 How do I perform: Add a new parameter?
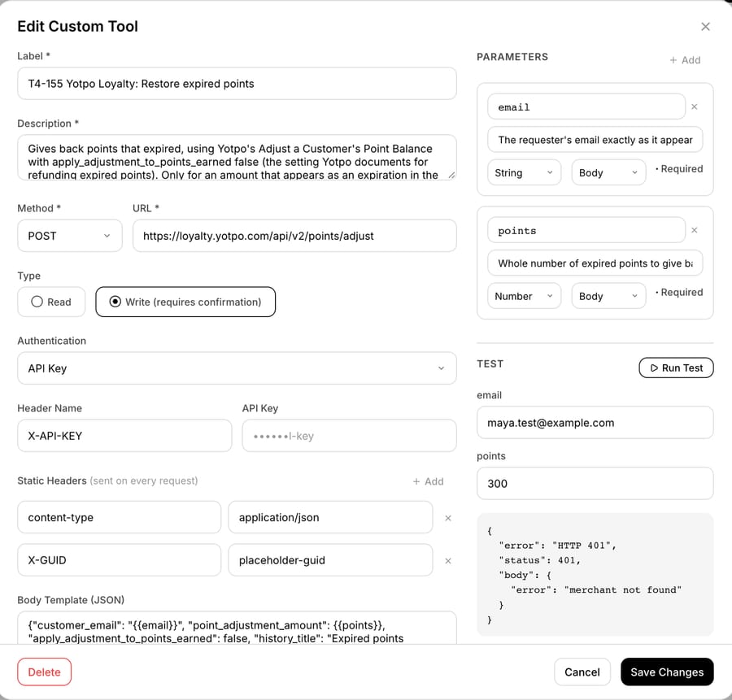685,60
